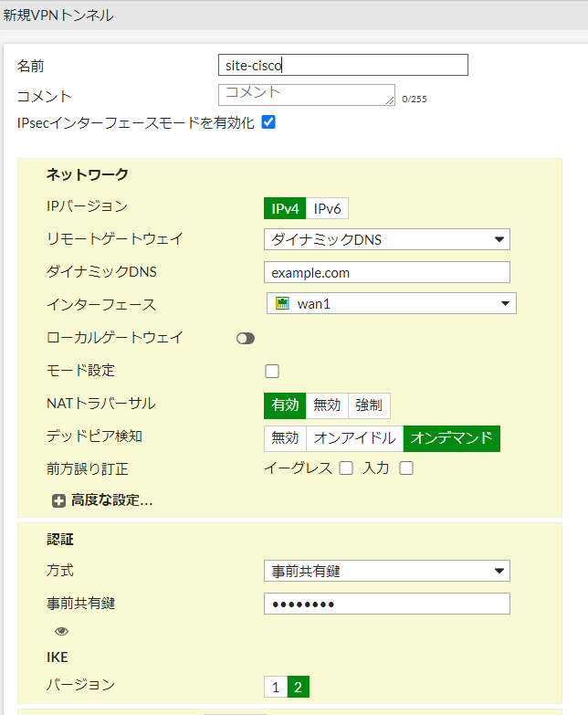The width and height of the screenshot is (588, 715).
Task: Uncheck IPsecインターフェースモードを有効化 checkbox
Action: click(268, 122)
